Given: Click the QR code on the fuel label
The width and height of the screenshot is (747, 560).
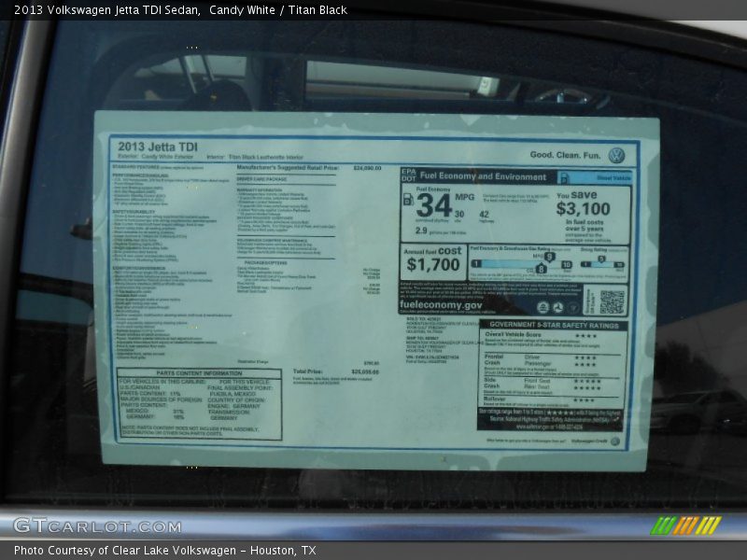Looking at the screenshot, I should coord(612,301).
